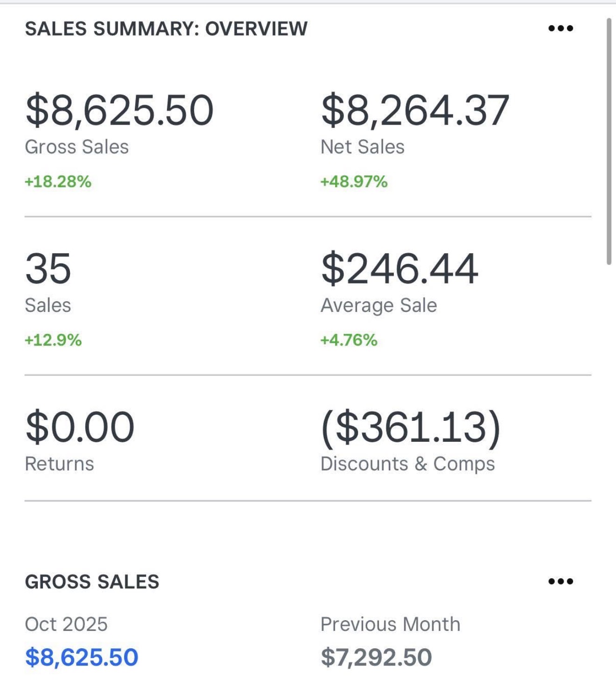
Task: Open Sales Summary three-dot options menu
Action: coord(560,28)
